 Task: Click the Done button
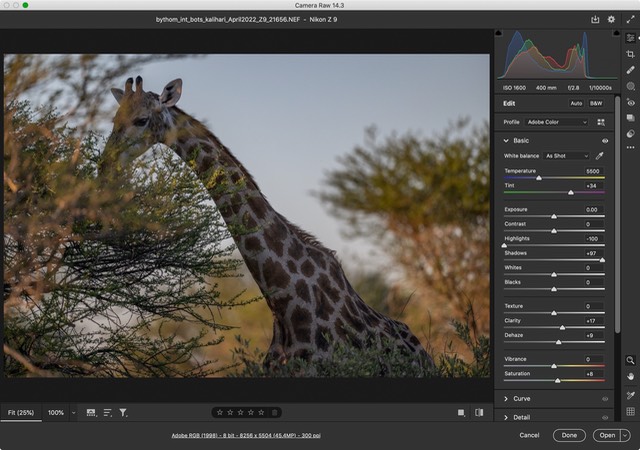coord(568,435)
